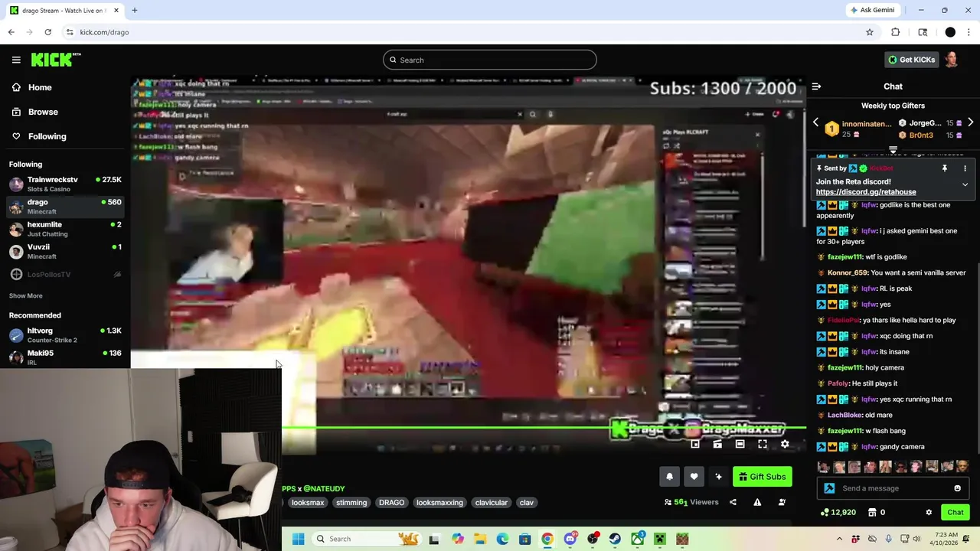The image size is (980, 551).
Task: Select the DRAGO tag
Action: pos(391,503)
